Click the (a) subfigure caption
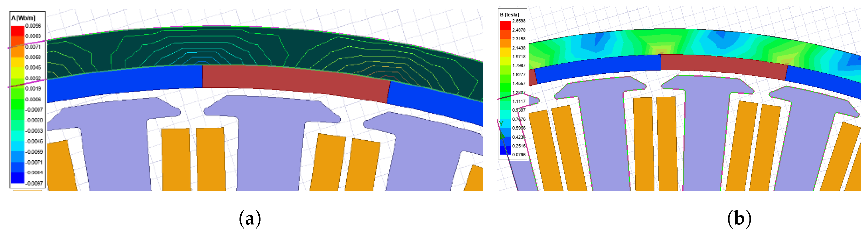The image size is (868, 232). [250, 219]
